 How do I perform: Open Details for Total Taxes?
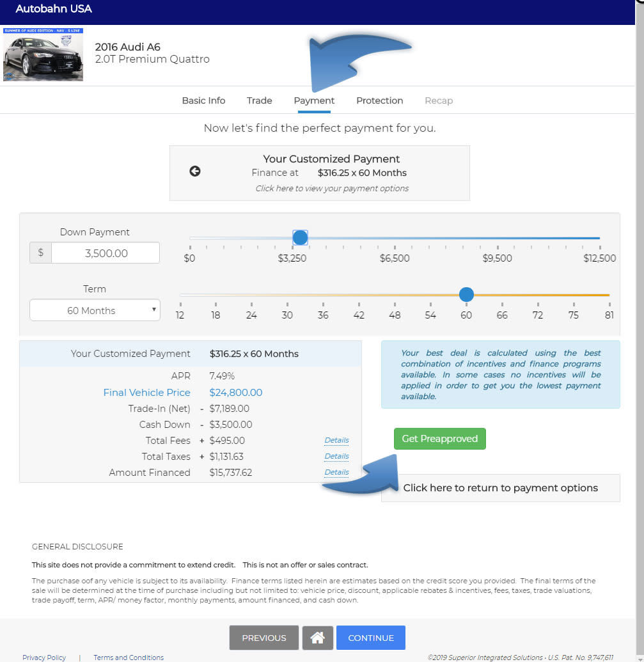[x=336, y=457]
